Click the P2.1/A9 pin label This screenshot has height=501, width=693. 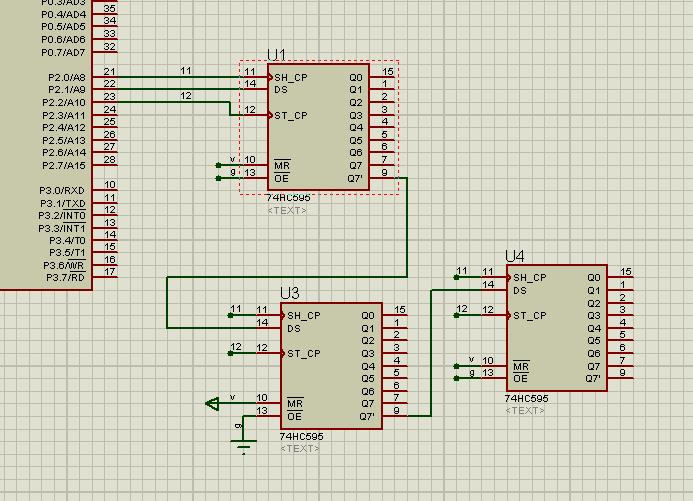[x=67, y=90]
